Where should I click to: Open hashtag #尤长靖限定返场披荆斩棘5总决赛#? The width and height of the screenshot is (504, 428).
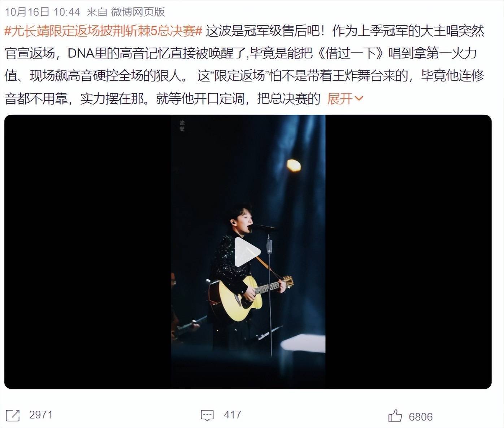103,31
